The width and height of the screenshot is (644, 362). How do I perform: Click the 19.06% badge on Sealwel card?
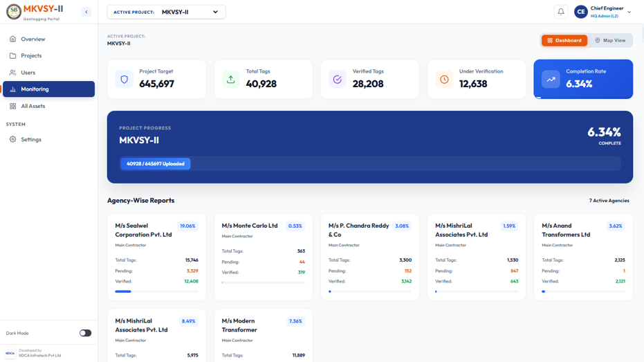(187, 226)
